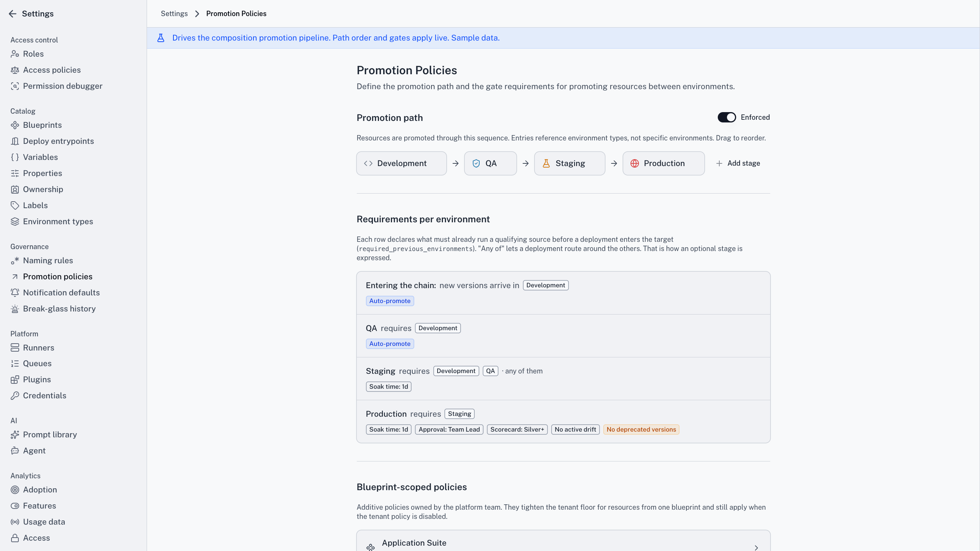Expand the Application Suite policy row
The width and height of the screenshot is (980, 551).
pyautogui.click(x=563, y=543)
